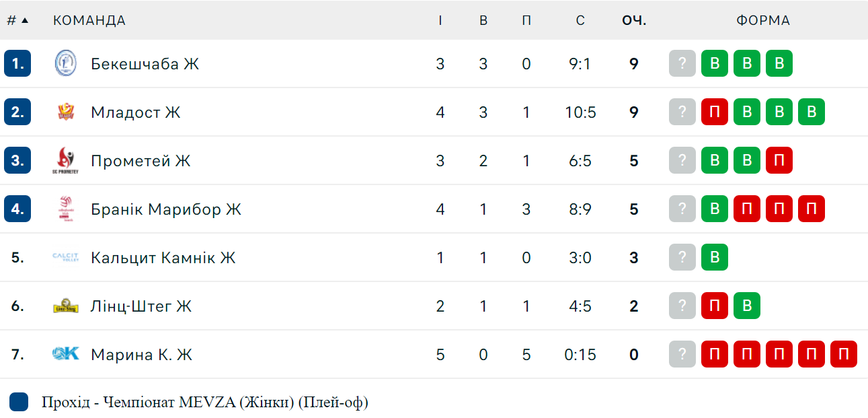Click the Лінц-Штег Ж team logo
Viewport: 868px width, 418px height.
coord(66,306)
